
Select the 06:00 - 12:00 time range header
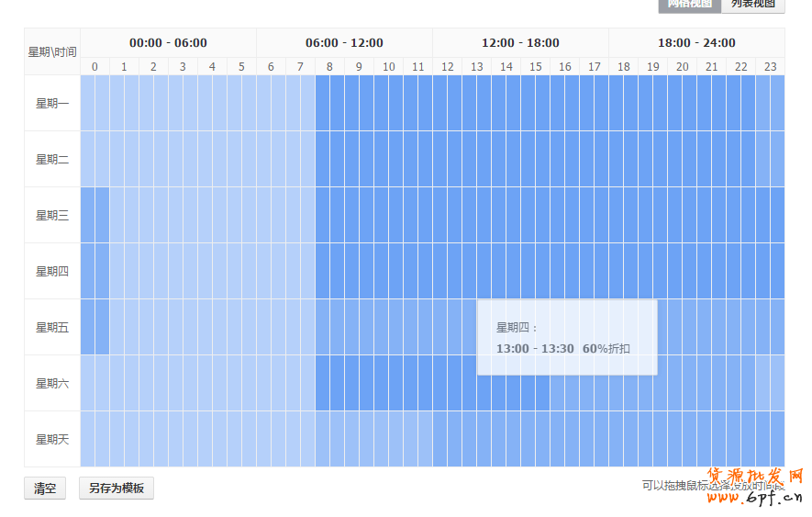344,43
